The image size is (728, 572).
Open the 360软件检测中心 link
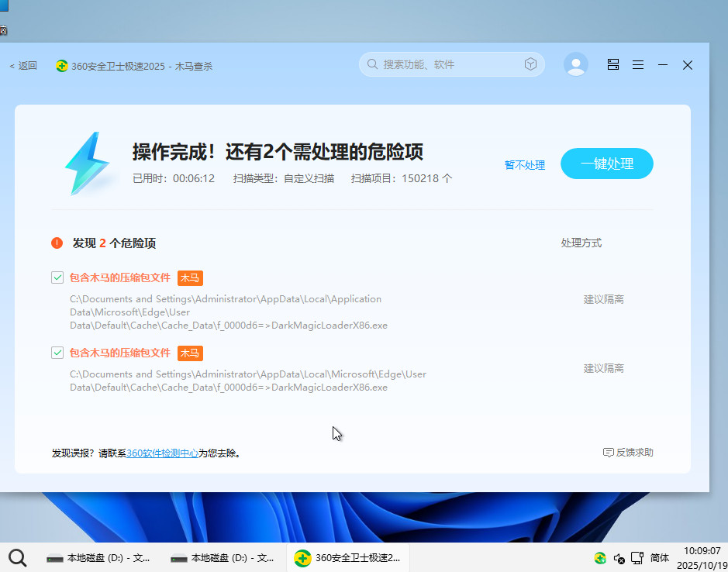(x=163, y=453)
